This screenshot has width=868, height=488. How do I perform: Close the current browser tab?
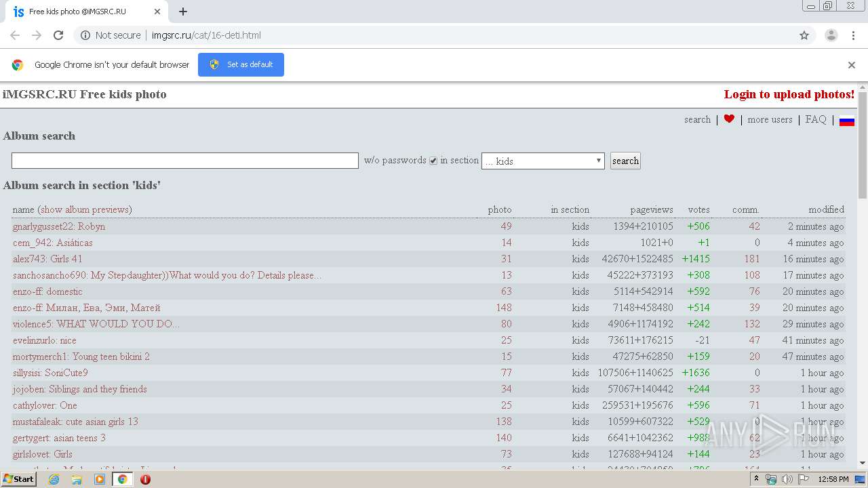pyautogui.click(x=157, y=12)
